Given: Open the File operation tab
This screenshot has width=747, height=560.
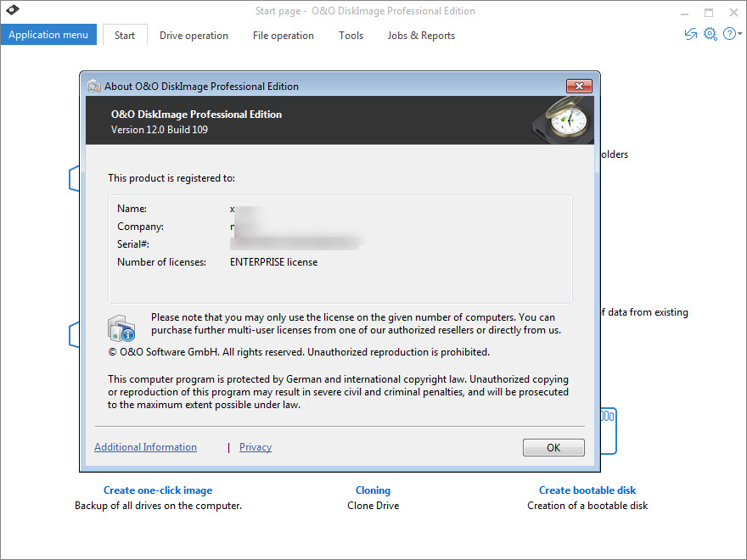Looking at the screenshot, I should (283, 36).
